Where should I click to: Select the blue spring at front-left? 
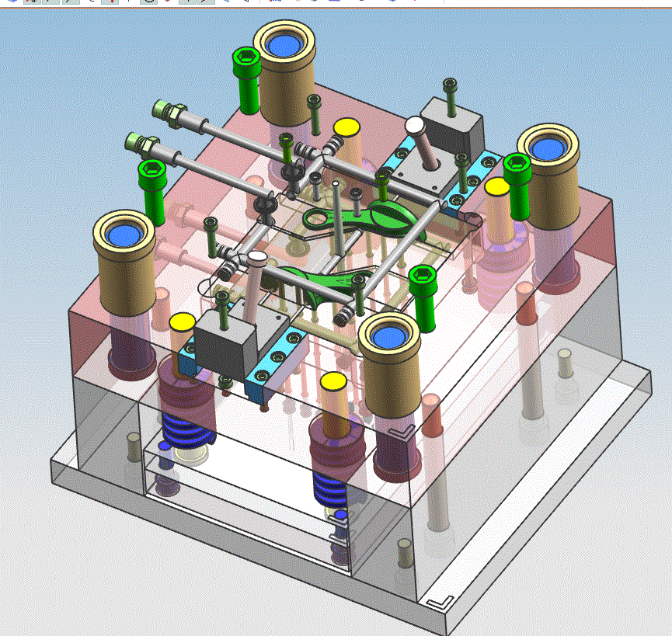[187, 433]
